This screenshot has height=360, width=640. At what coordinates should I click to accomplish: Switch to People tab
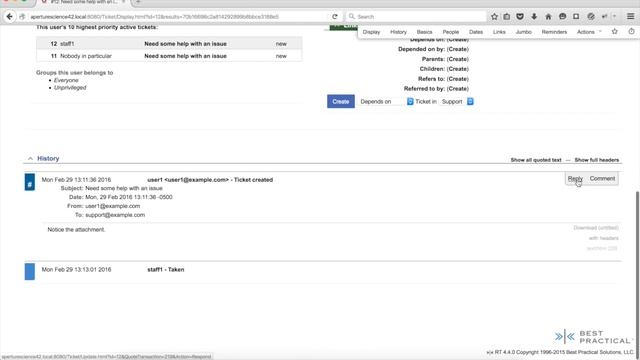point(451,32)
